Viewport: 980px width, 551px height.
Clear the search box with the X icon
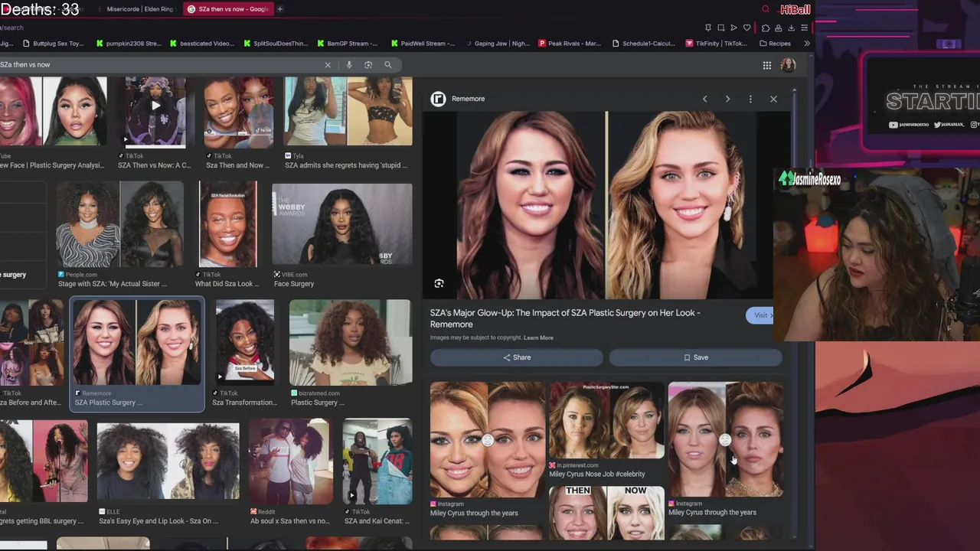pos(328,65)
